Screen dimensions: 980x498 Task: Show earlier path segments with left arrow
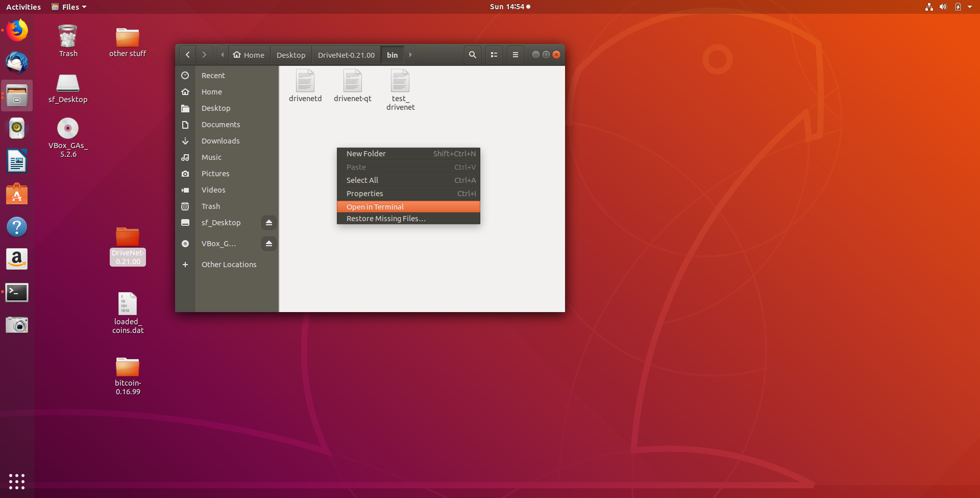click(x=222, y=55)
